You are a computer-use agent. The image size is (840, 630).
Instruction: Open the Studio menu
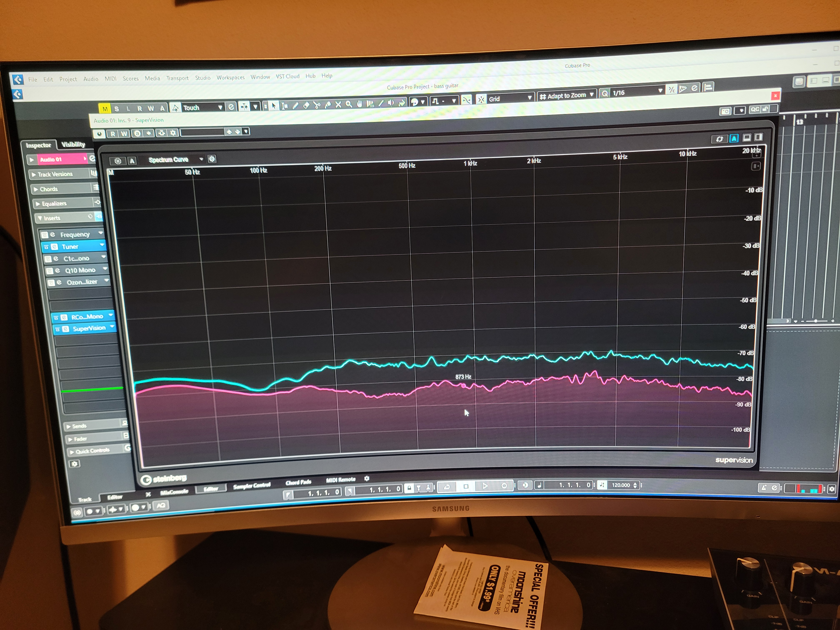pos(203,77)
